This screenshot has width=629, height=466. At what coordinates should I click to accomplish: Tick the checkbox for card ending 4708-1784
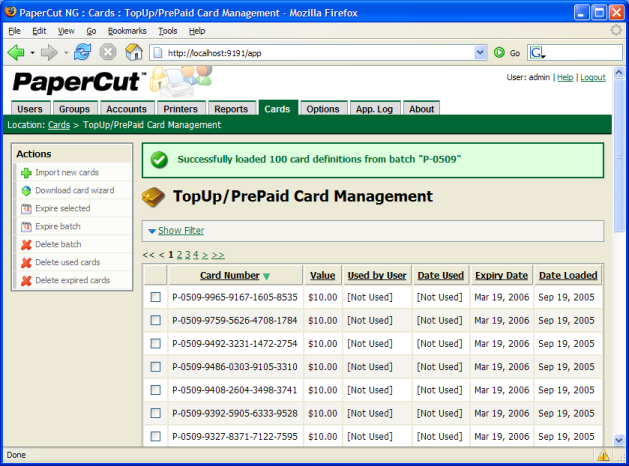click(x=156, y=320)
